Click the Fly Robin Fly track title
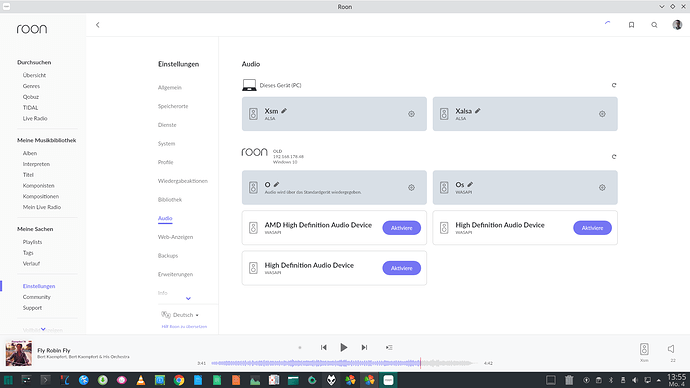 (54, 350)
